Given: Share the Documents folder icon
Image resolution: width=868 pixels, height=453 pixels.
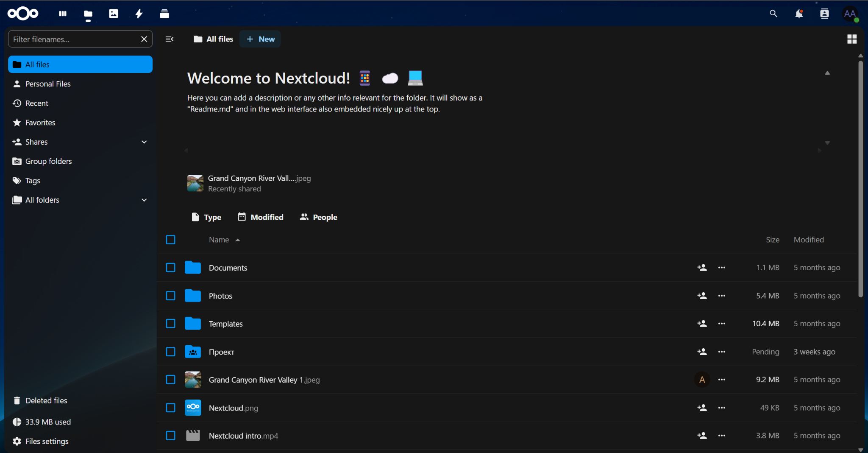Looking at the screenshot, I should 702,268.
